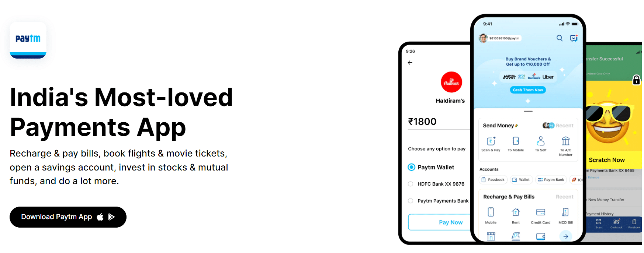
Task: Tap the To Self icon
Action: click(x=541, y=141)
